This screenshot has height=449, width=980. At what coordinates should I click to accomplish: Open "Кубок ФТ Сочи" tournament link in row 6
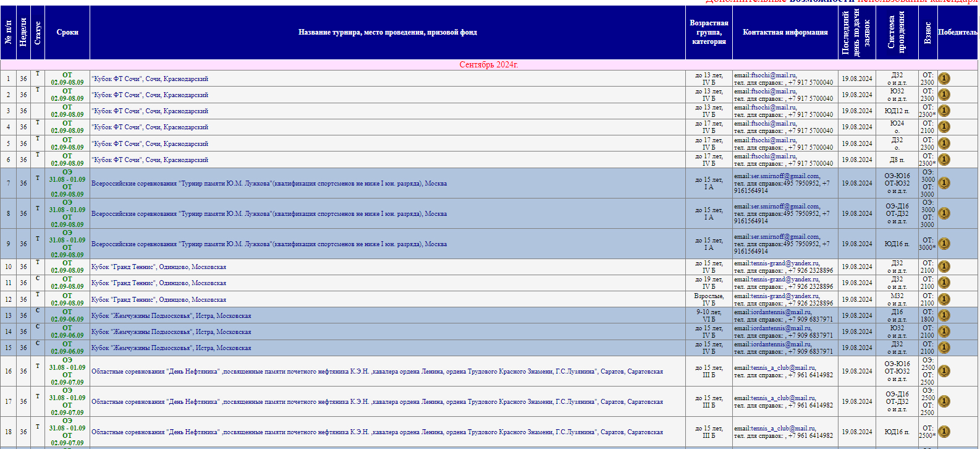pos(150,160)
